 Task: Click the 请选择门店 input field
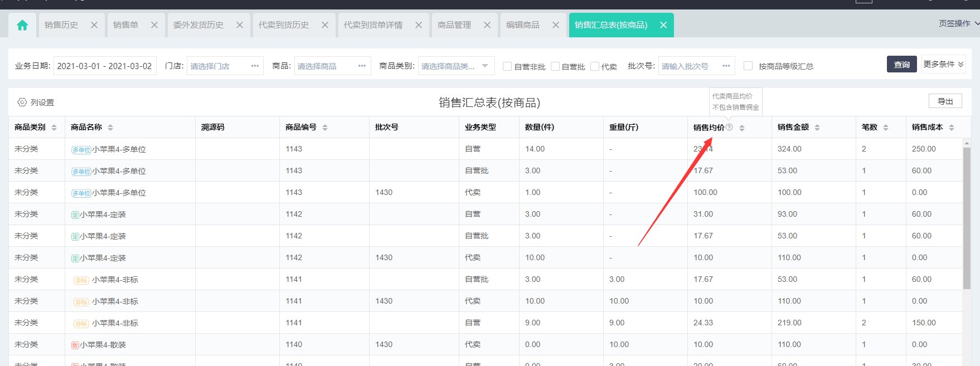225,66
